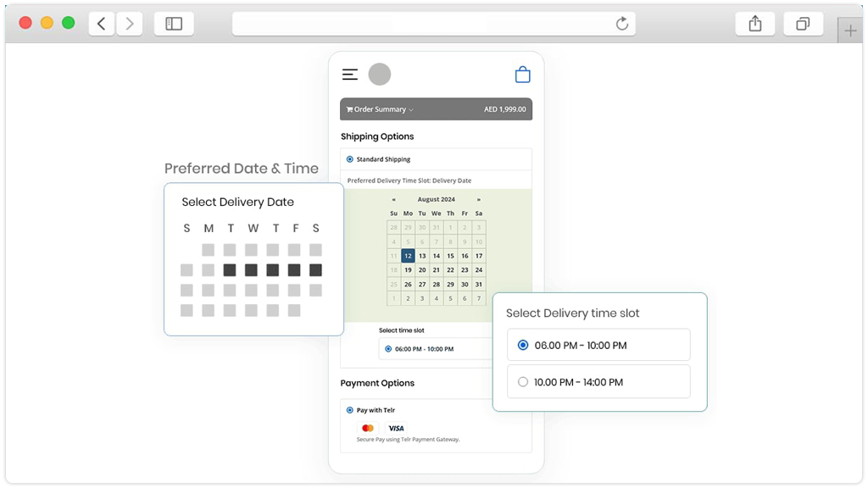Advance the calendar to September
Image resolution: width=868 pixels, height=488 pixels.
click(x=479, y=199)
